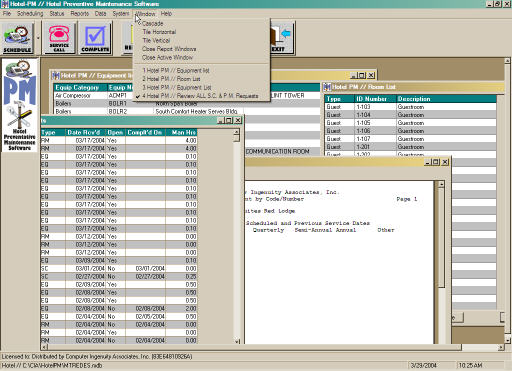Open the Status menu

57,14
